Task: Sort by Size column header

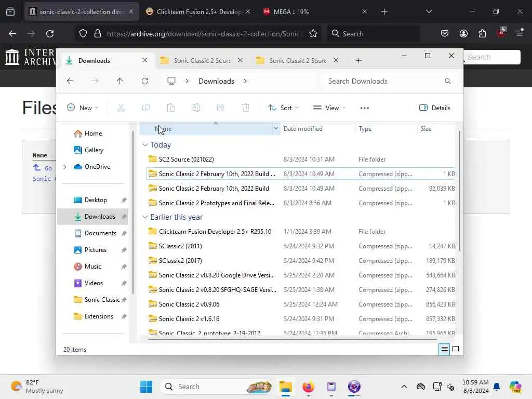Action: [x=426, y=129]
